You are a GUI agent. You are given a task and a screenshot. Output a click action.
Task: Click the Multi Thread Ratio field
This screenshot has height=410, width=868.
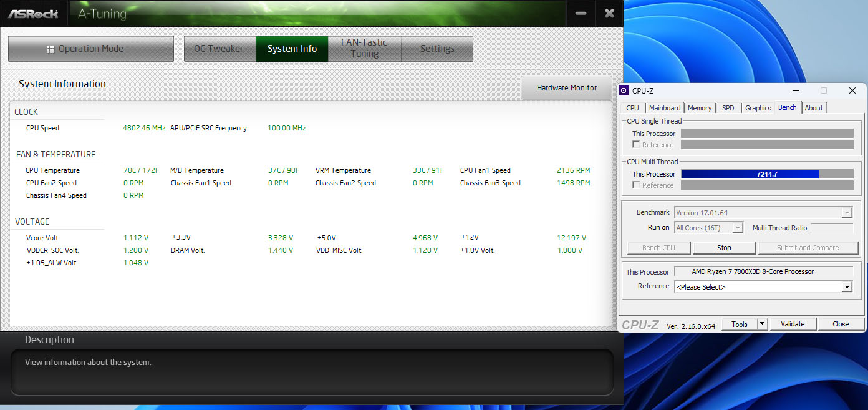[832, 228]
